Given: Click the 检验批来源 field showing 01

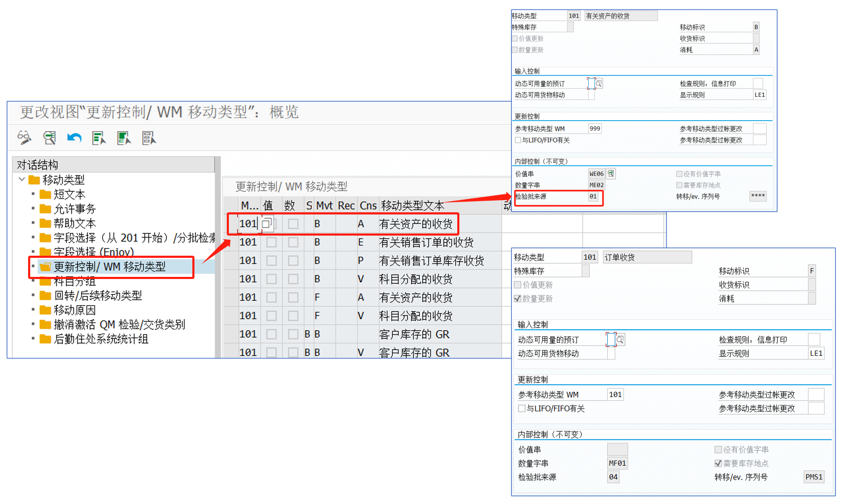Looking at the screenshot, I should click(x=593, y=196).
